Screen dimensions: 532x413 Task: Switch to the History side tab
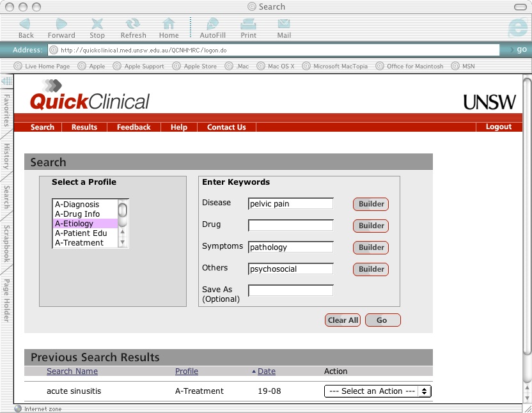coord(6,157)
